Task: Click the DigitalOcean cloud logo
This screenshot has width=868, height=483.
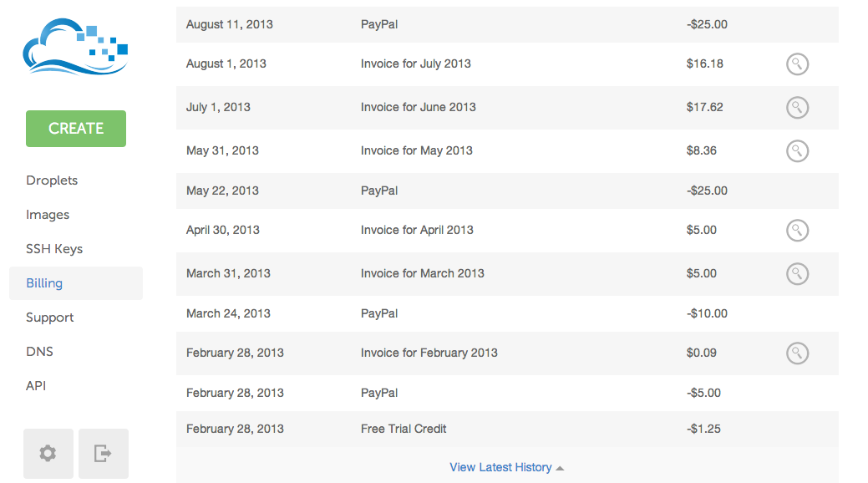Action: click(x=75, y=48)
